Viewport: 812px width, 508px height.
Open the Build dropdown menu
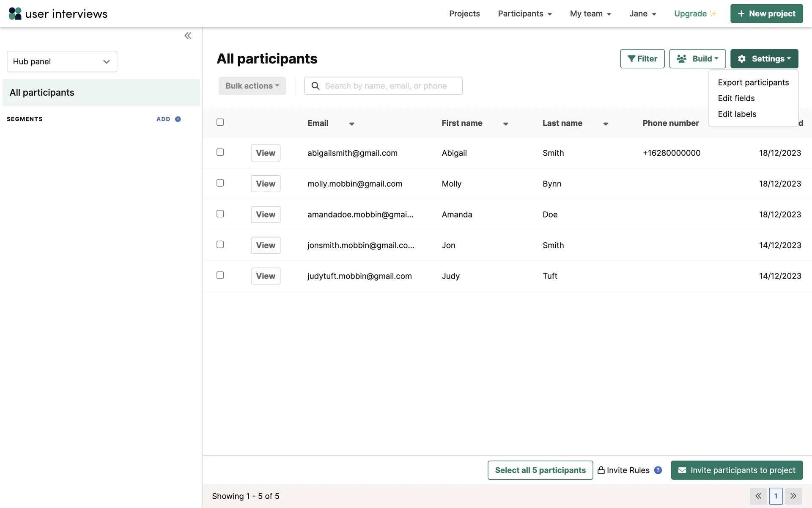click(697, 58)
